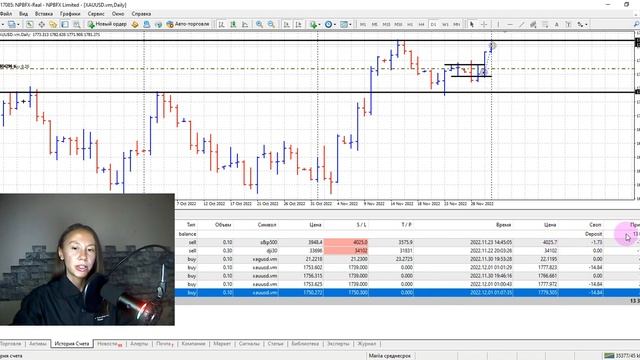
Task: Select the H4 timeframe
Action: [x=422, y=24]
